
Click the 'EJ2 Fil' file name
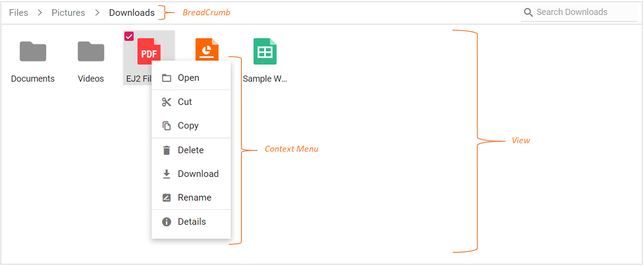coord(139,79)
